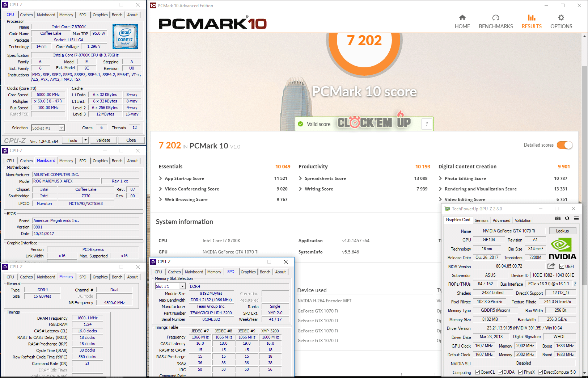Click the Lookup button in GPU-Z
This screenshot has height=378, width=588.
562,231
